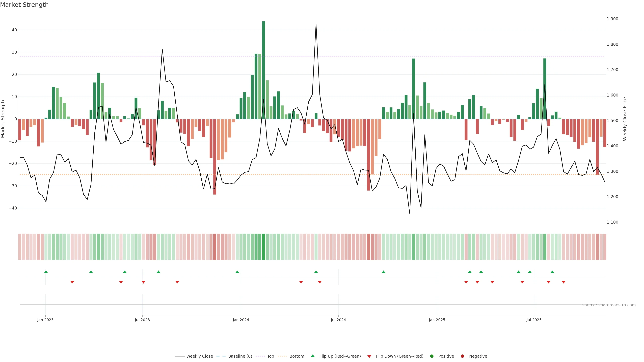The width and height of the screenshot is (644, 362).
Task: Click the last green flip-up marker after Jul 2025
Action: coord(552,272)
